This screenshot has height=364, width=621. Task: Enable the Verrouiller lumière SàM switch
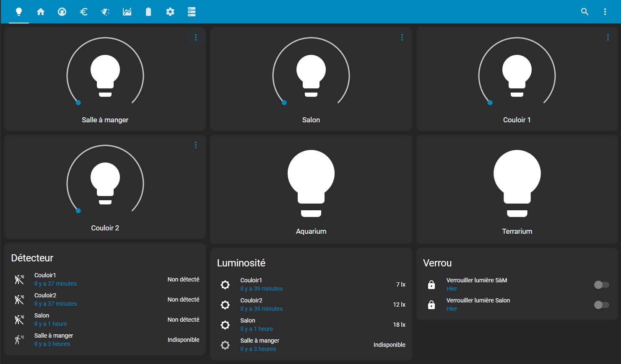(602, 285)
